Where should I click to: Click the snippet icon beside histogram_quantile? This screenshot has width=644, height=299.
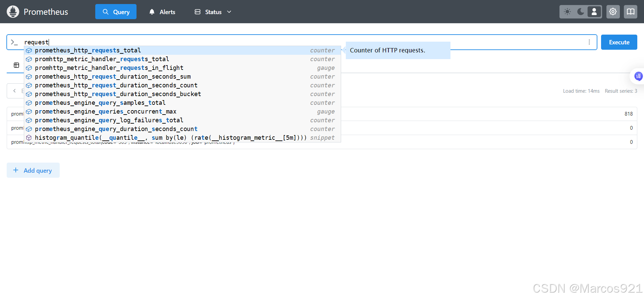coord(29,138)
